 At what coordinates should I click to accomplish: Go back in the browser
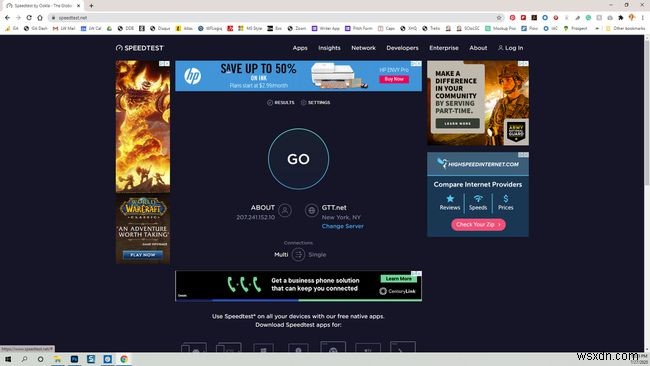[x=7, y=17]
